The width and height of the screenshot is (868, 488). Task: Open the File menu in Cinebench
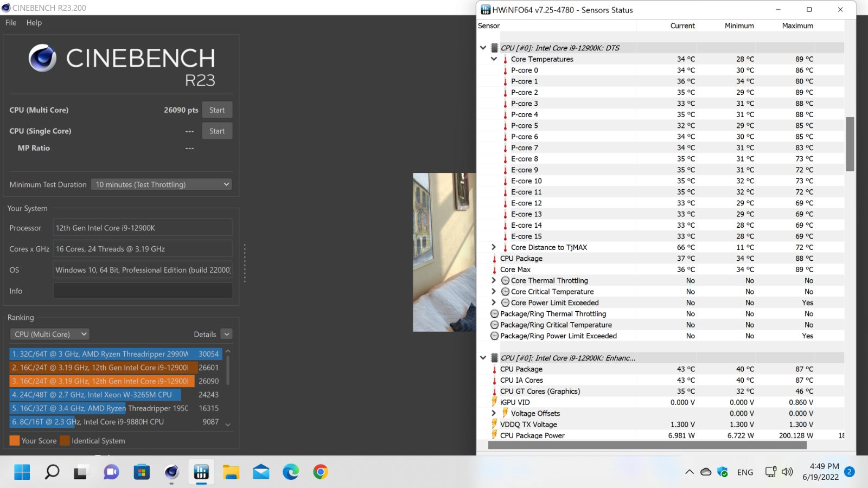click(x=11, y=23)
